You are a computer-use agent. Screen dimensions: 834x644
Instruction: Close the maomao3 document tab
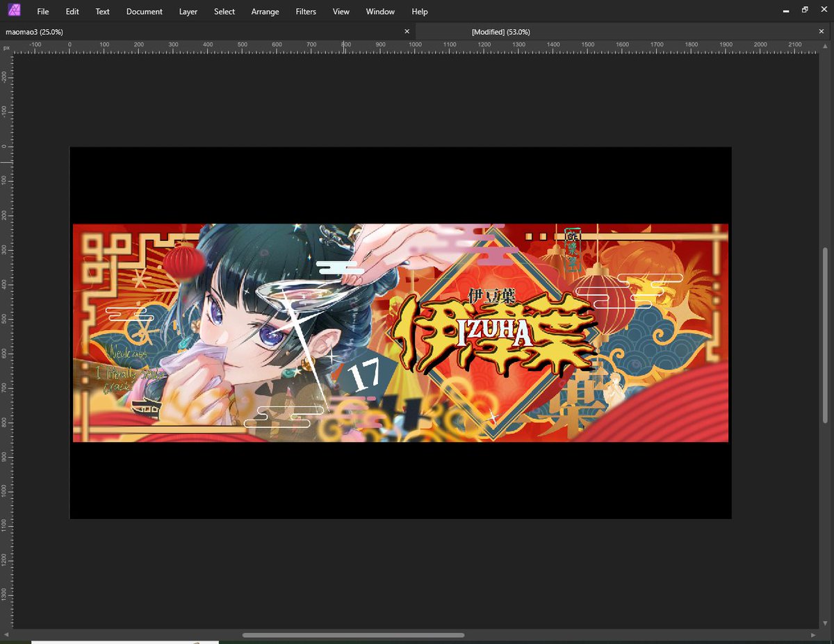[x=407, y=31]
